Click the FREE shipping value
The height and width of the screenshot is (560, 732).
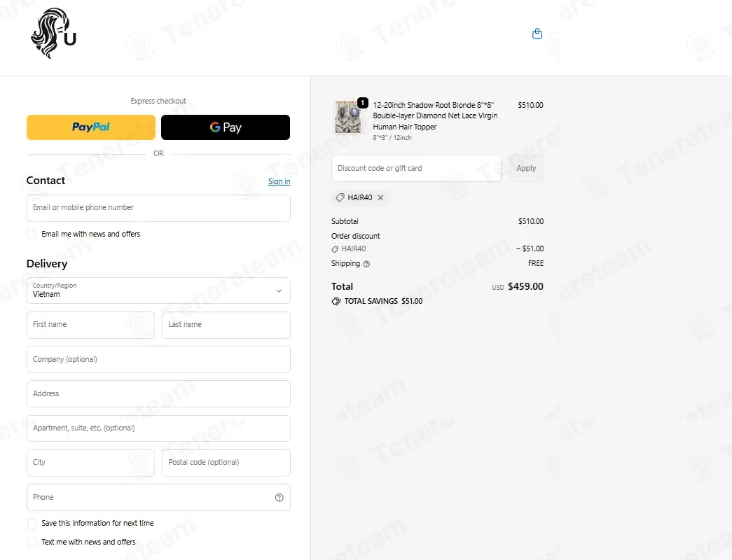536,264
